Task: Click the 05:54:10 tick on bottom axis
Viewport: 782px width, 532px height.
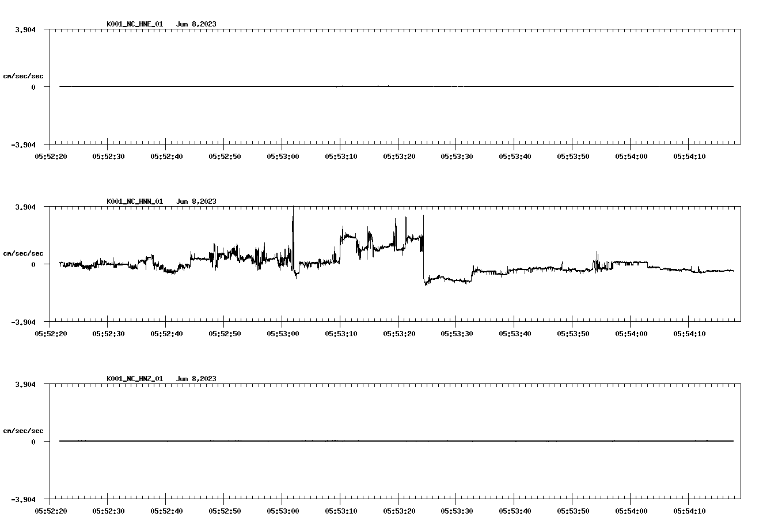Action: (x=690, y=510)
